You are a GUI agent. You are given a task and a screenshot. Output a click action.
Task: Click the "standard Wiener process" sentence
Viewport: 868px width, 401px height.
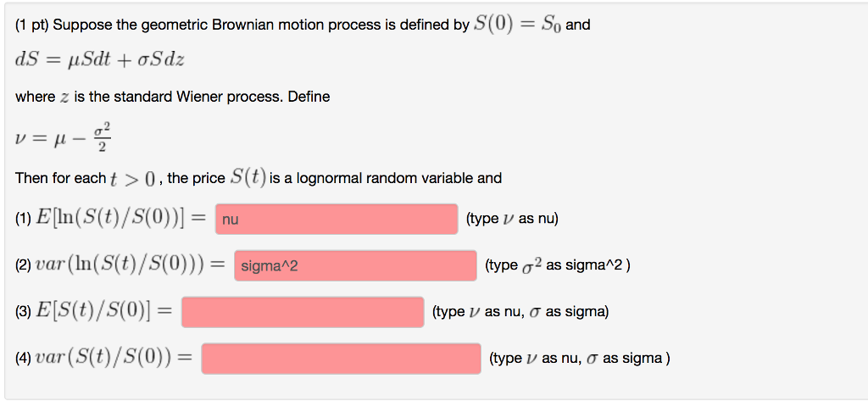tap(197, 97)
